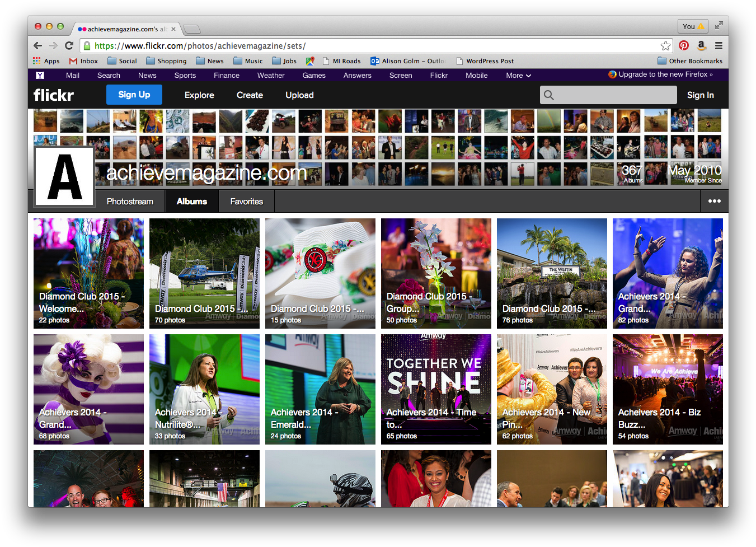756x547 pixels.
Task: Click the browser reload page icon
Action: pyautogui.click(x=69, y=46)
